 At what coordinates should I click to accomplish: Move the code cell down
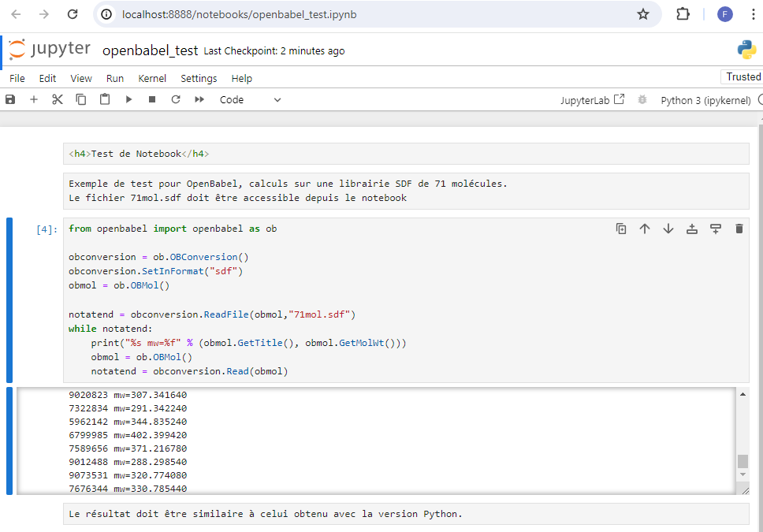coord(668,229)
